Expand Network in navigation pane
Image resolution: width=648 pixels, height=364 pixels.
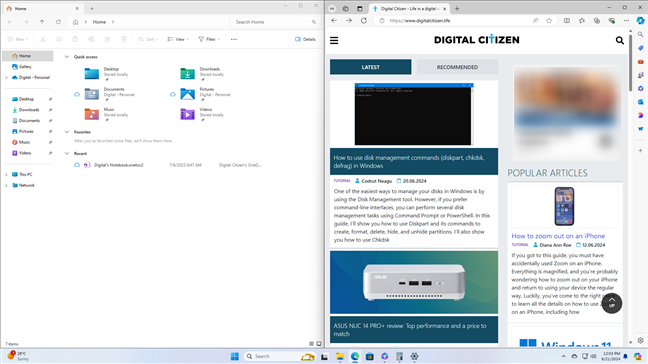(x=6, y=186)
